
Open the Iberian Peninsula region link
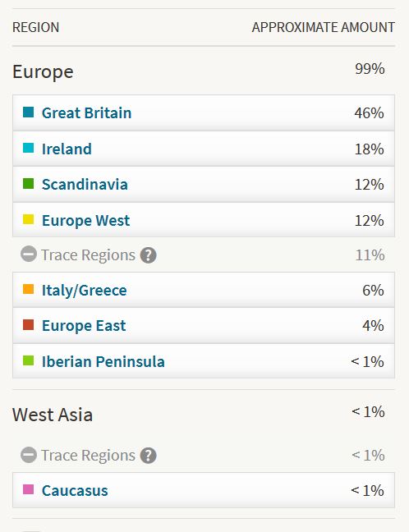(x=103, y=362)
